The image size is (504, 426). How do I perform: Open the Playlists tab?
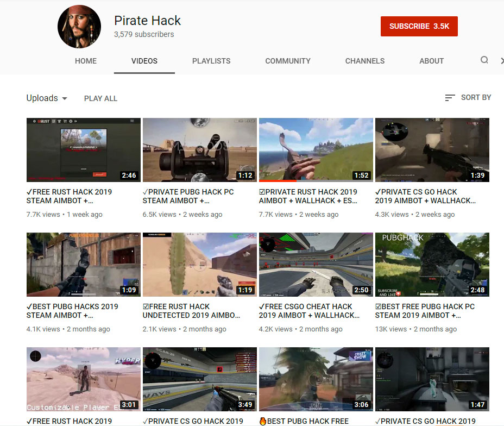pos(211,61)
